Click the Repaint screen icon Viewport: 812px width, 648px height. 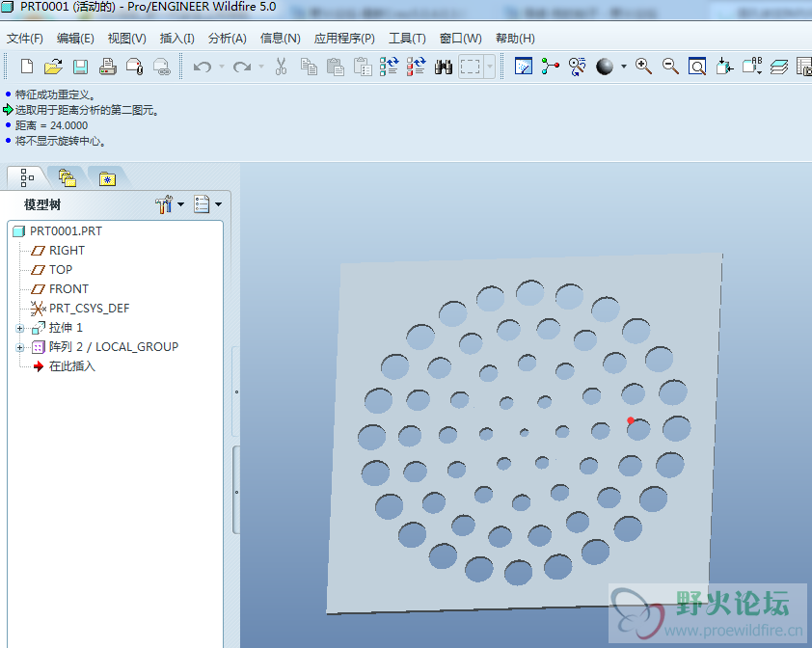pyautogui.click(x=524, y=67)
